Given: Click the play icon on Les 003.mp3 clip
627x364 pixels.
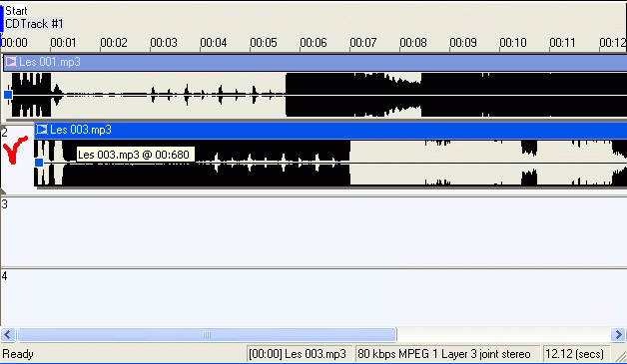Looking at the screenshot, I should coord(42,129).
